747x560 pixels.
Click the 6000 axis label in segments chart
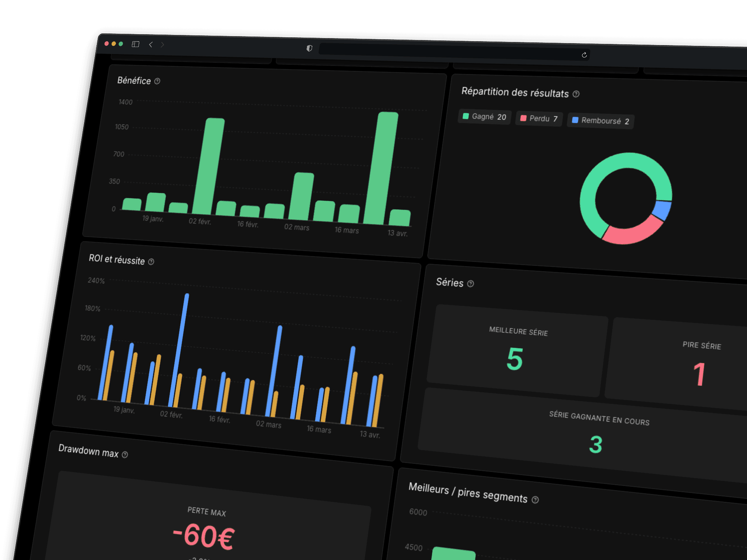point(418,512)
